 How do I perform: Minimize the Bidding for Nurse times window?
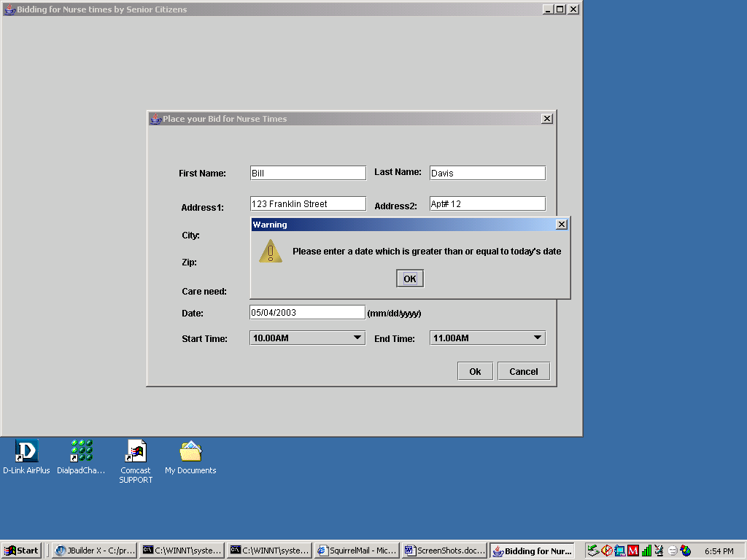(549, 9)
